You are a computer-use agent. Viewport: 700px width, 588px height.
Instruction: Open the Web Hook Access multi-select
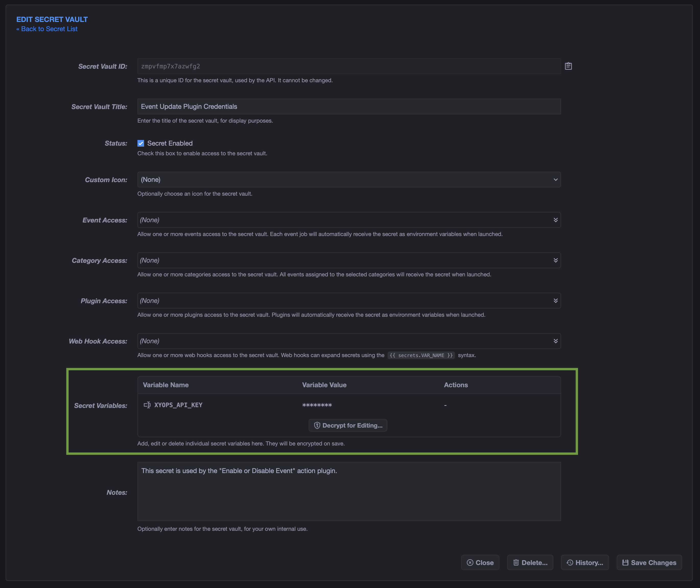[x=349, y=341]
